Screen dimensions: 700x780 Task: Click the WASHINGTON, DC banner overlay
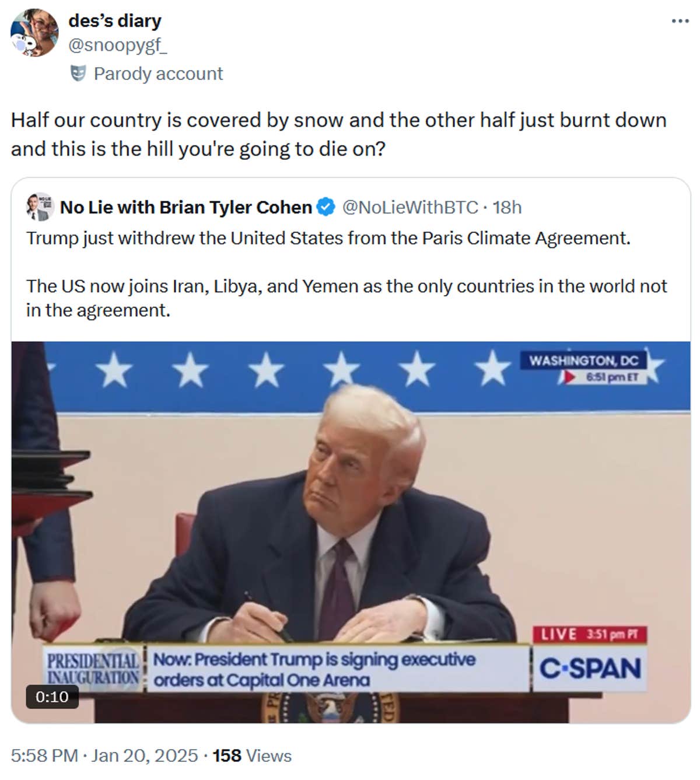coord(585,360)
